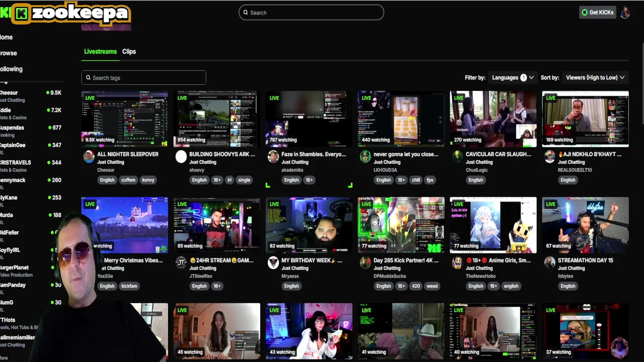Open the Day 285 Kick Partner stream thumbnail
Image resolution: width=644 pixels, height=362 pixels.
tap(401, 225)
